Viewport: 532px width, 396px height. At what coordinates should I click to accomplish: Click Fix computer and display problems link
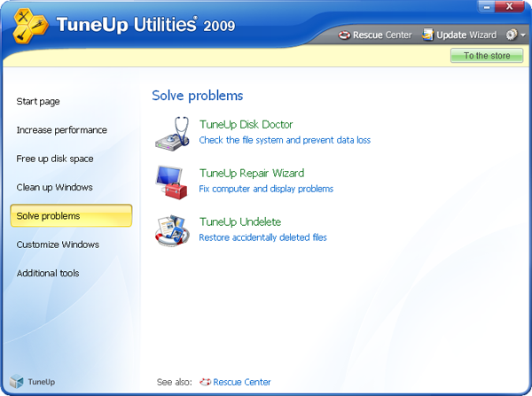266,189
